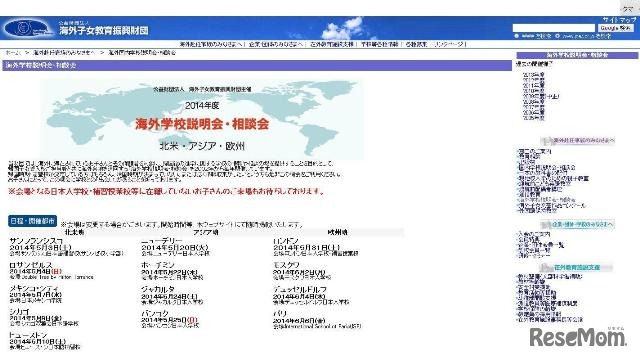
Task: Open 海外赴任家族のみなさまへ menu item
Action: point(211,44)
